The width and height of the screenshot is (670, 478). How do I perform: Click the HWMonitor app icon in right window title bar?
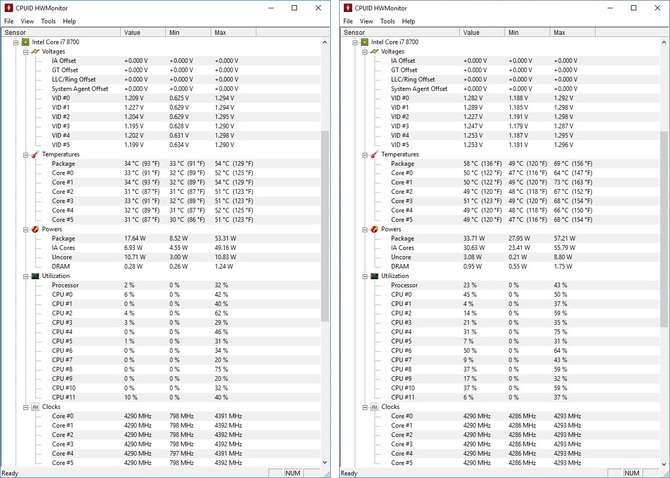pyautogui.click(x=348, y=8)
